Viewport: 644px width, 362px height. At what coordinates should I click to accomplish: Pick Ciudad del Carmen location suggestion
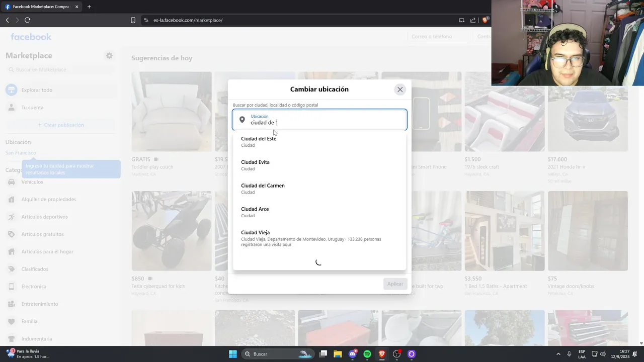click(319, 189)
